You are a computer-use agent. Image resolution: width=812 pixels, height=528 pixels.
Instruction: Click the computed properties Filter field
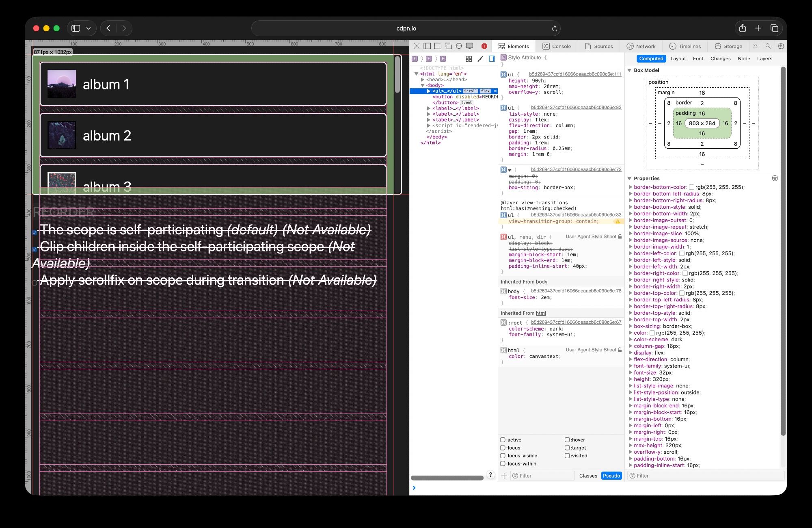(x=706, y=476)
